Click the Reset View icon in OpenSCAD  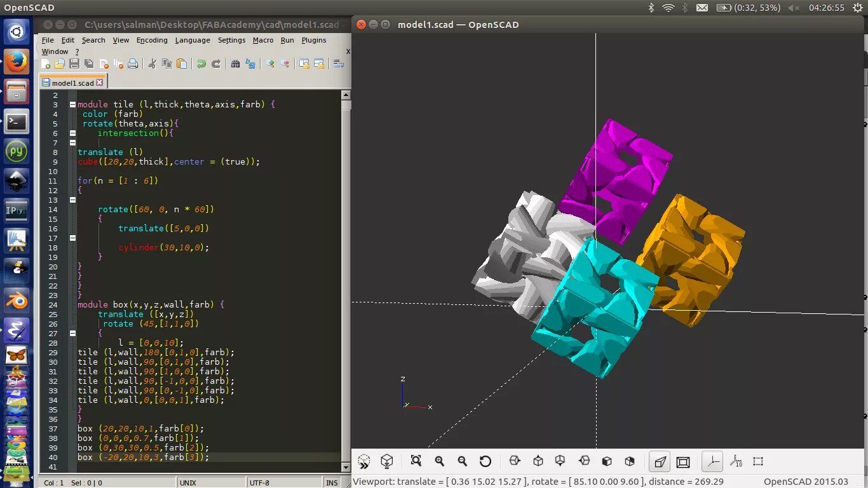485,461
